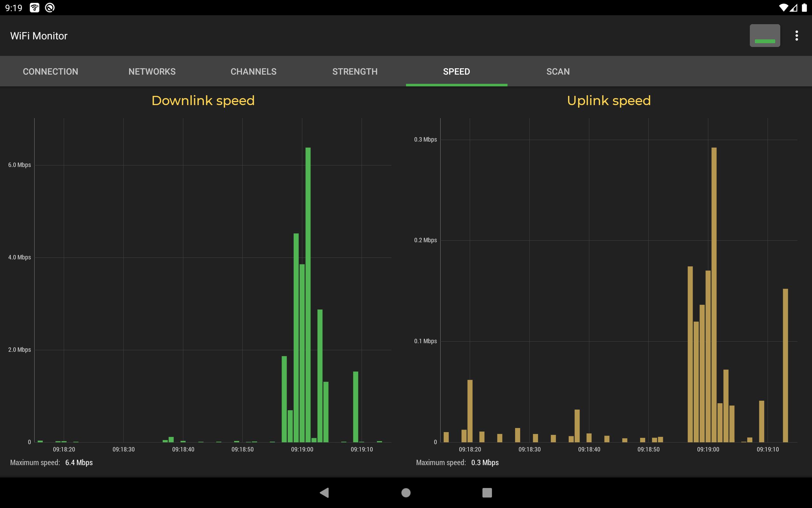Screen dimensions: 812x508
Task: Tap the battery icon in status bar
Action: [804, 7]
